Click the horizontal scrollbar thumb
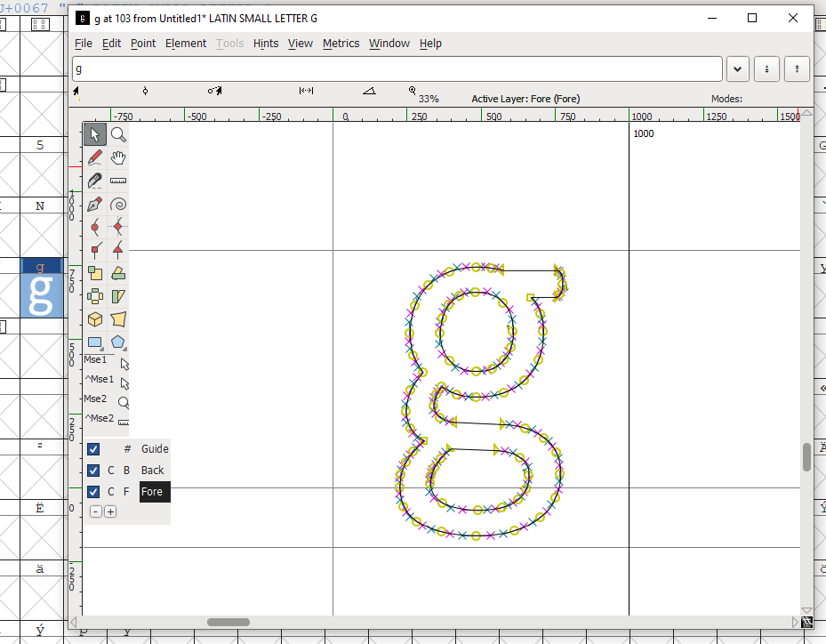Image resolution: width=826 pixels, height=644 pixels. tap(229, 623)
